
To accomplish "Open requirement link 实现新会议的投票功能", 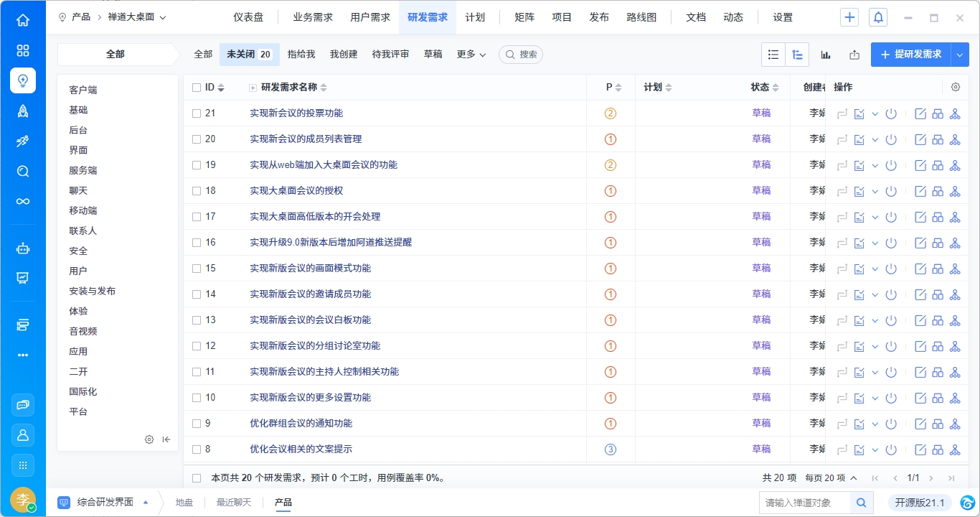I will (x=296, y=113).
